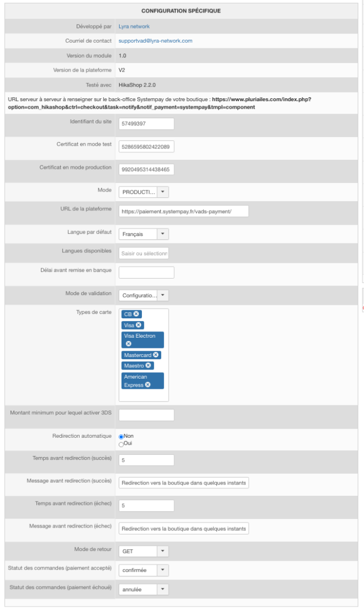
Task: Focus the URL de la plateforme field
Action: click(183, 211)
